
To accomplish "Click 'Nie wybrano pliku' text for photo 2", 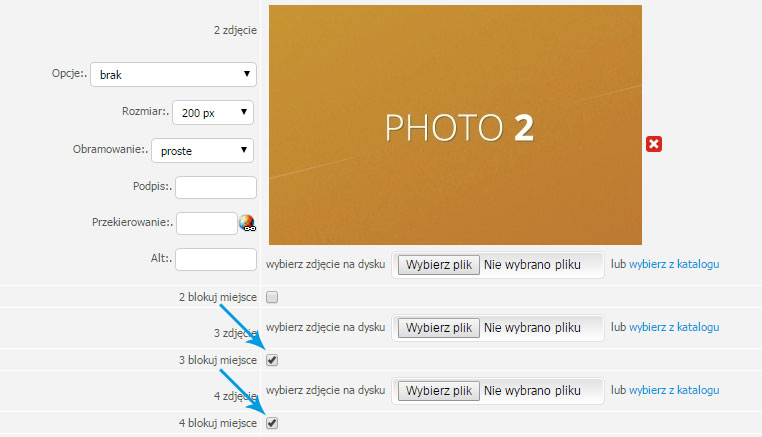I will click(x=532, y=265).
